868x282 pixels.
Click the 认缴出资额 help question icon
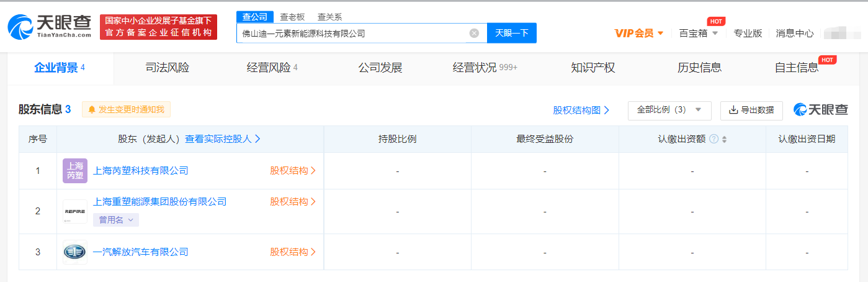(714, 139)
